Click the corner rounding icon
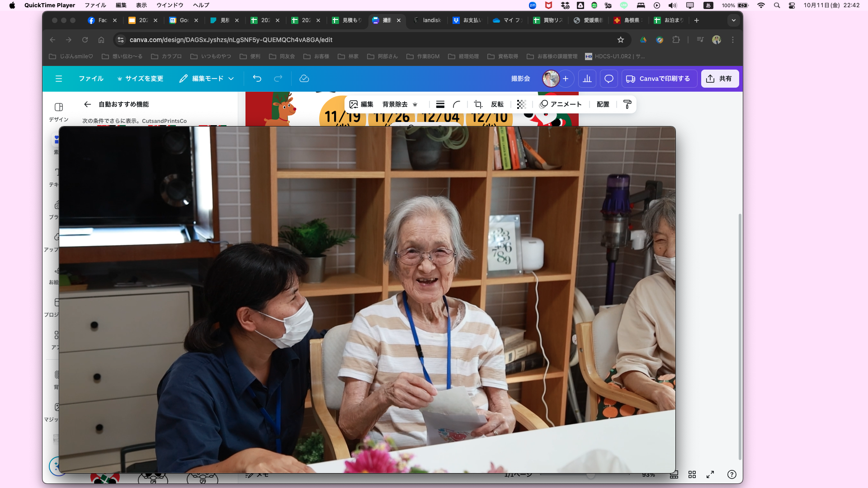Image resolution: width=868 pixels, height=488 pixels. tap(457, 104)
